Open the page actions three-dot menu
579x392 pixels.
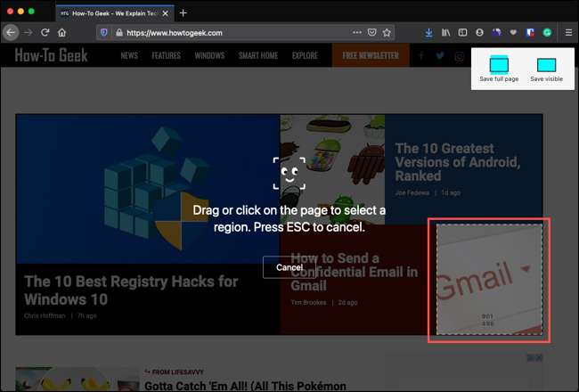pos(357,33)
